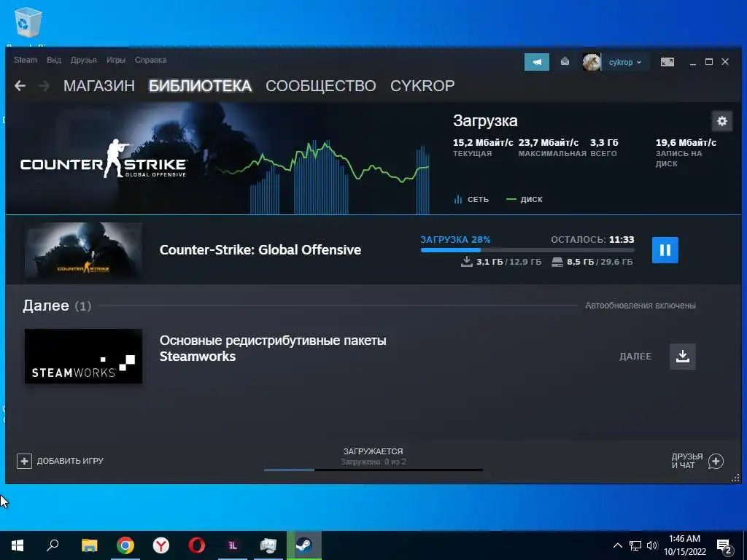Screen dimensions: 747x560
Task: Click the Counter-Strike: Global Offensive title
Action: 260,250
